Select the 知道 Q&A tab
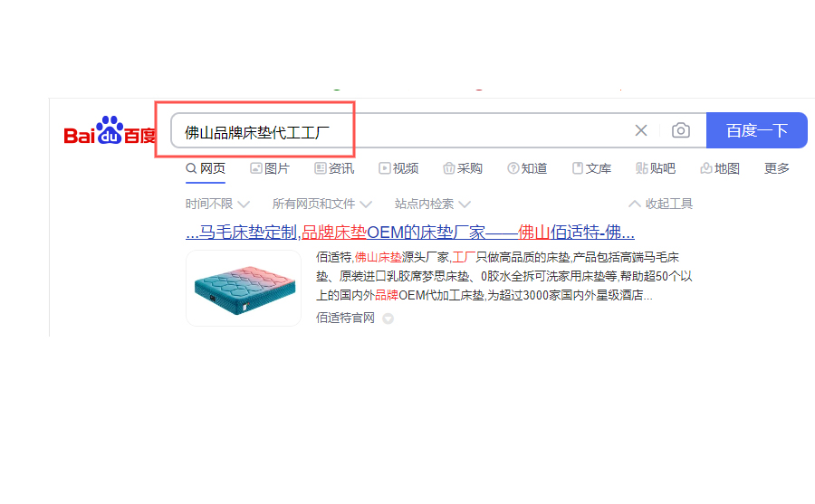 click(527, 168)
